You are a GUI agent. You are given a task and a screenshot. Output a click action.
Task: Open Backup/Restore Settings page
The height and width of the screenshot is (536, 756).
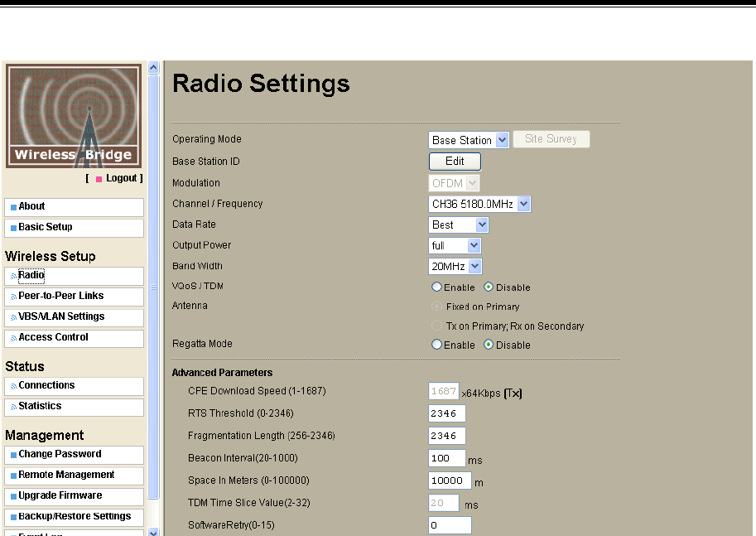pos(74,517)
